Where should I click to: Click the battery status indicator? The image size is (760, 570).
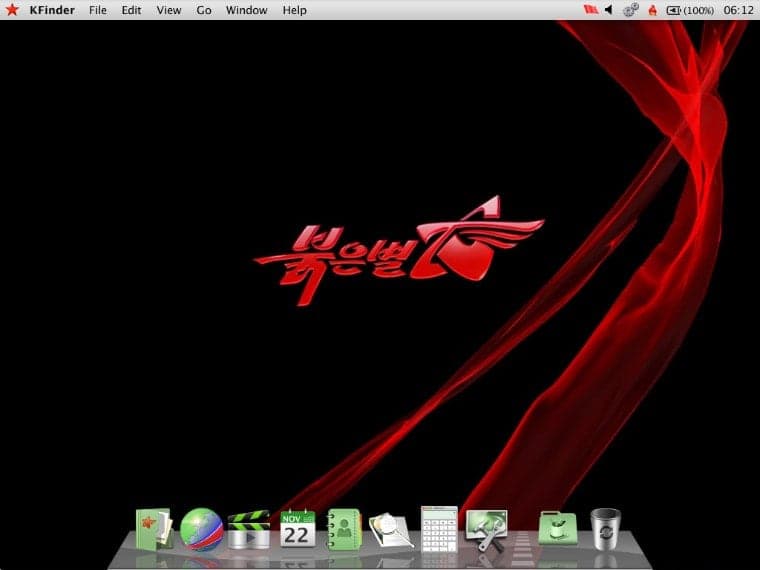coord(690,10)
